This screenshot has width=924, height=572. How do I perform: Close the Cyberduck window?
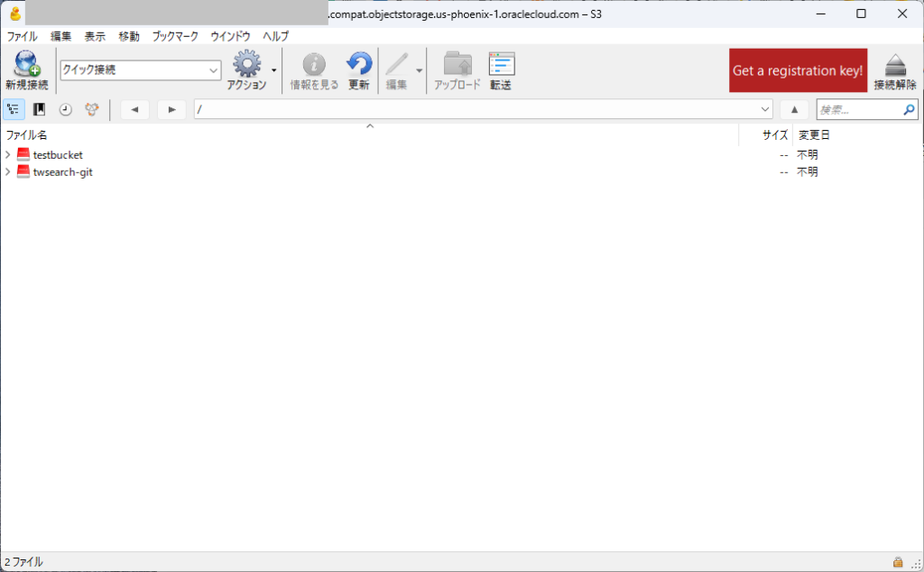click(902, 14)
